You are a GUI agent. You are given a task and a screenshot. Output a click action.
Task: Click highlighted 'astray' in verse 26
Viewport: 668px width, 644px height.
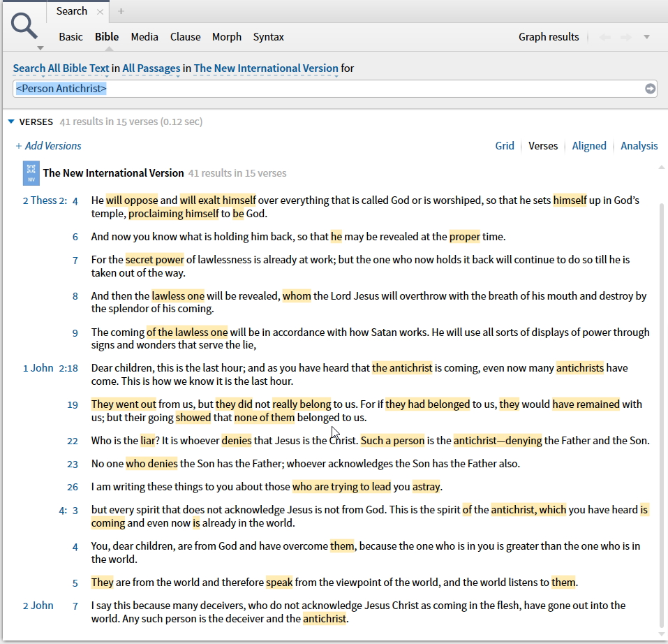(x=426, y=487)
